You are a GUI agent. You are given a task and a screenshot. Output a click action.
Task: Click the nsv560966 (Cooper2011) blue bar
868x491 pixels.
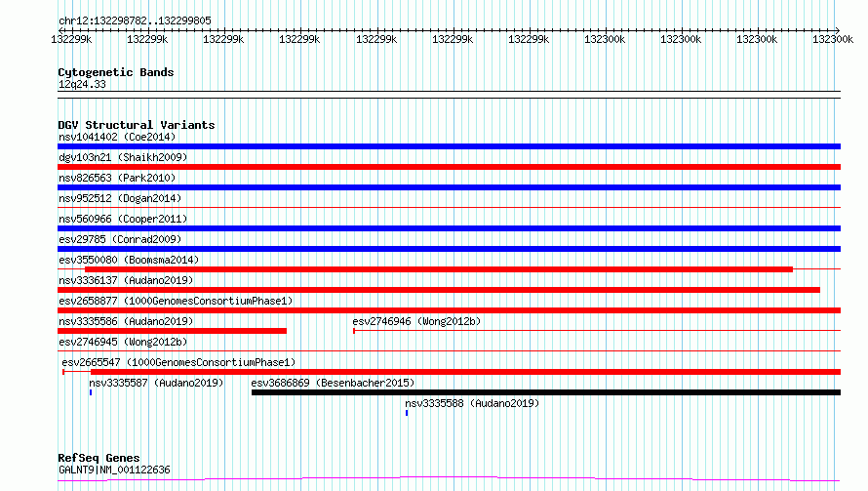[x=449, y=228]
